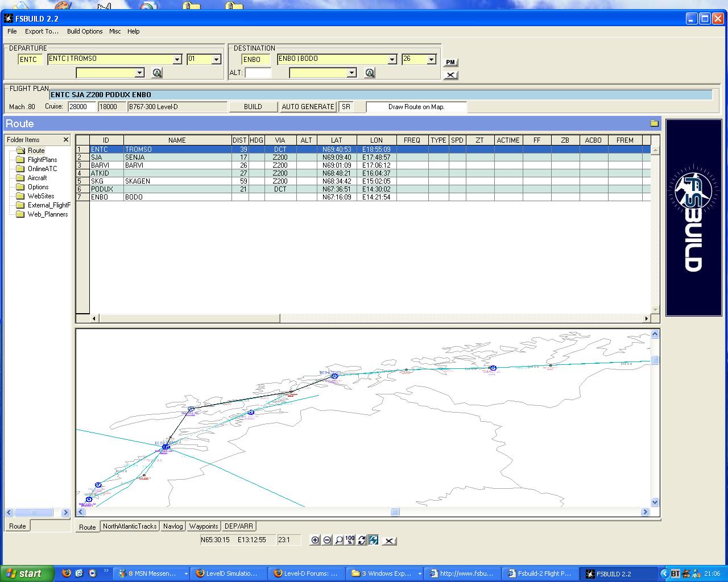Open the Build Options menu
728x582 pixels.
[85, 31]
